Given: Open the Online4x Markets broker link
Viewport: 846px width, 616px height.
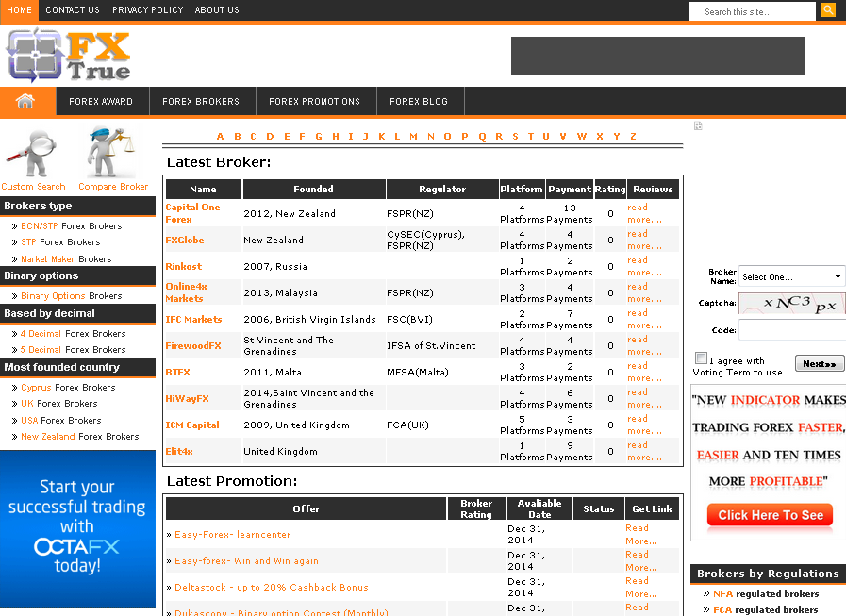Looking at the screenshot, I should point(186,292).
